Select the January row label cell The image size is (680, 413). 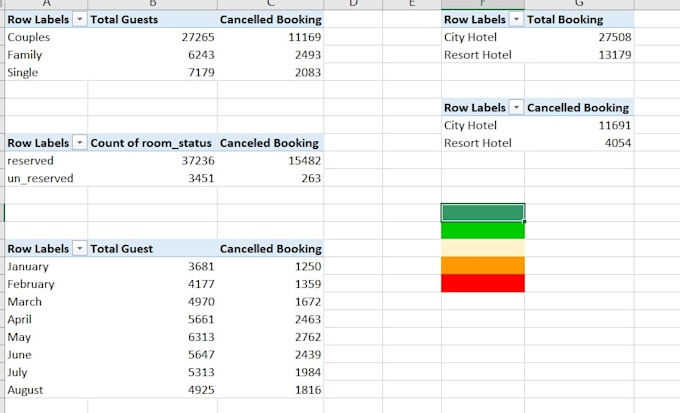click(x=45, y=267)
